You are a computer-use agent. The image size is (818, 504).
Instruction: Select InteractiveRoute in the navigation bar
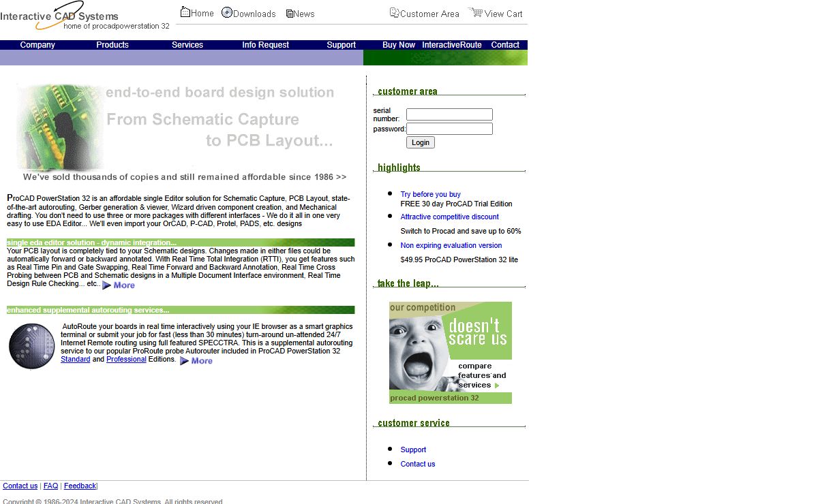(x=452, y=45)
